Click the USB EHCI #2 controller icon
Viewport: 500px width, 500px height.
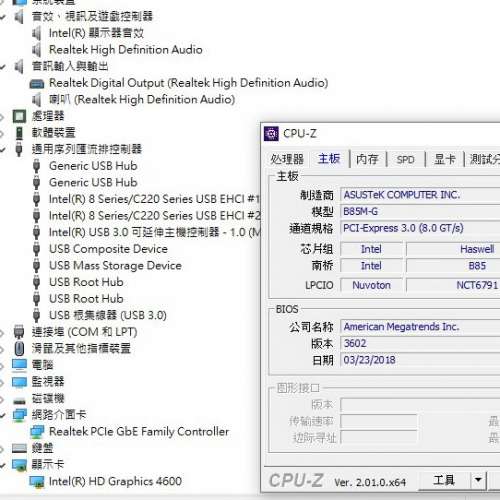point(36,216)
